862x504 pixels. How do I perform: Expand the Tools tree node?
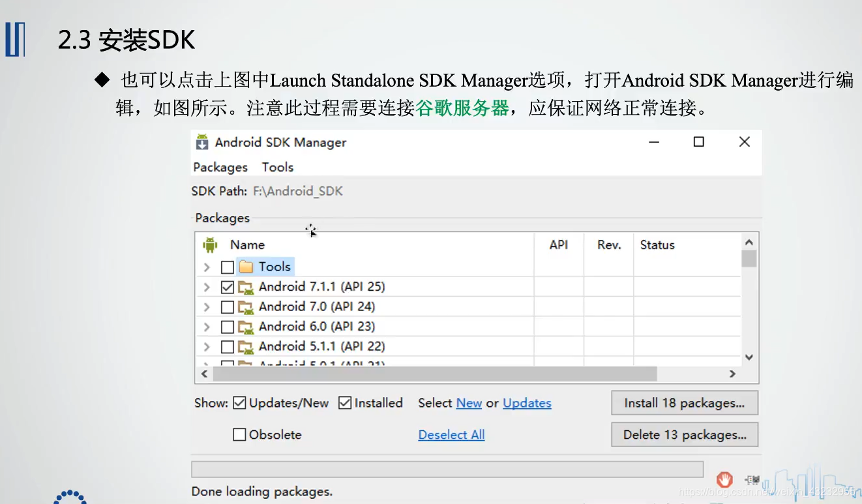pyautogui.click(x=207, y=267)
